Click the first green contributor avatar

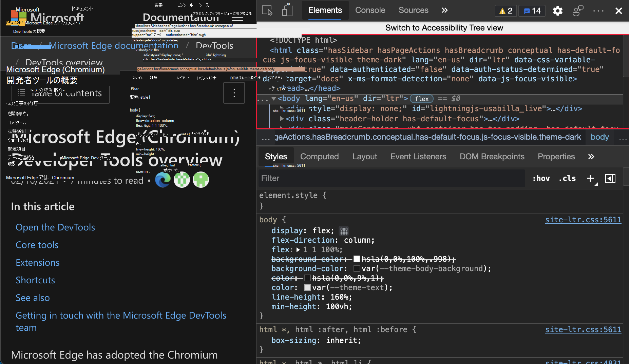tap(182, 180)
